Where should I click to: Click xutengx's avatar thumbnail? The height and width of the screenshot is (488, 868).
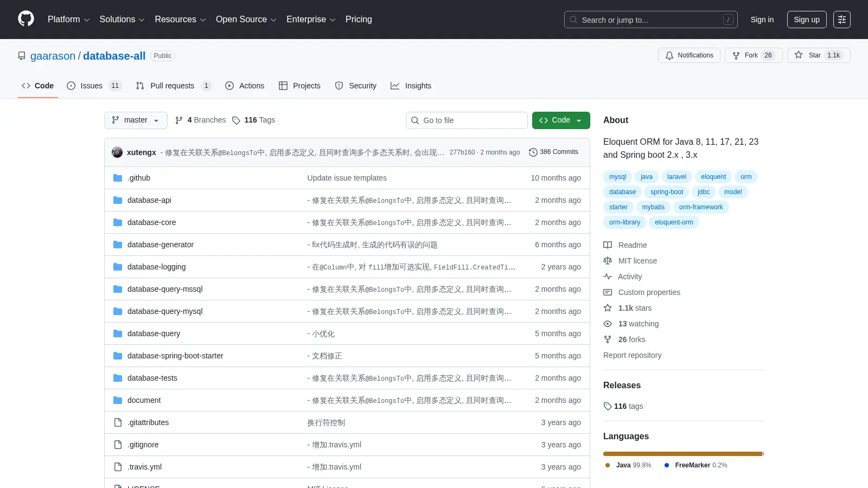pos(117,152)
